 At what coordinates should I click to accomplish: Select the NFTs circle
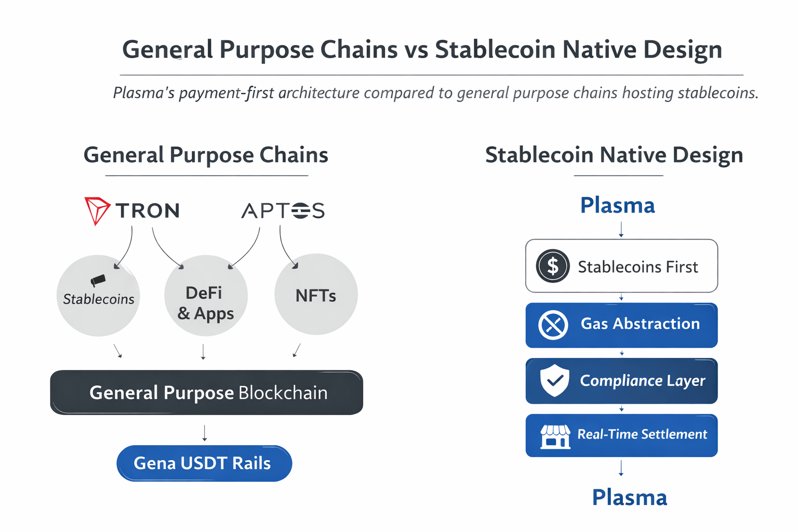pyautogui.click(x=316, y=295)
